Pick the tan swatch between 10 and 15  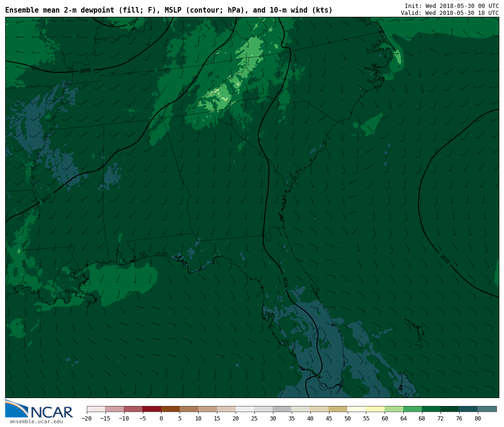(208, 409)
